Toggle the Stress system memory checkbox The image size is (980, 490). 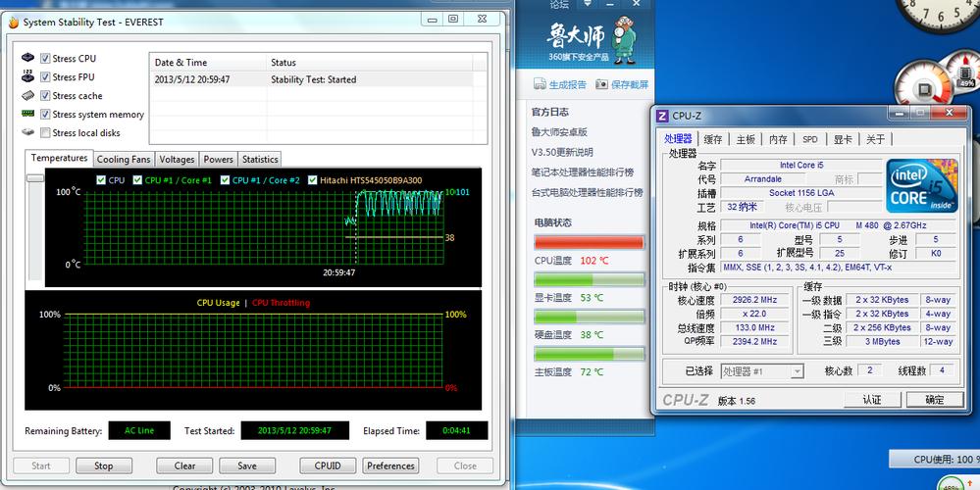tap(45, 115)
